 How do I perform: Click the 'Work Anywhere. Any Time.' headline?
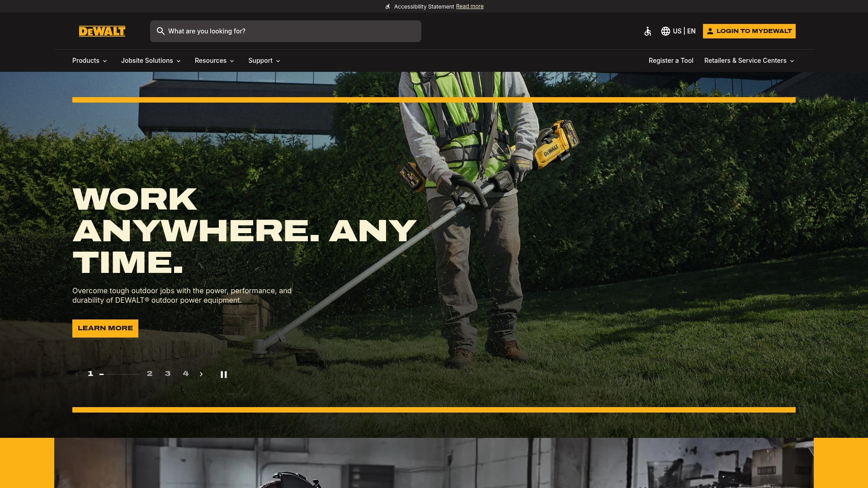point(245,231)
